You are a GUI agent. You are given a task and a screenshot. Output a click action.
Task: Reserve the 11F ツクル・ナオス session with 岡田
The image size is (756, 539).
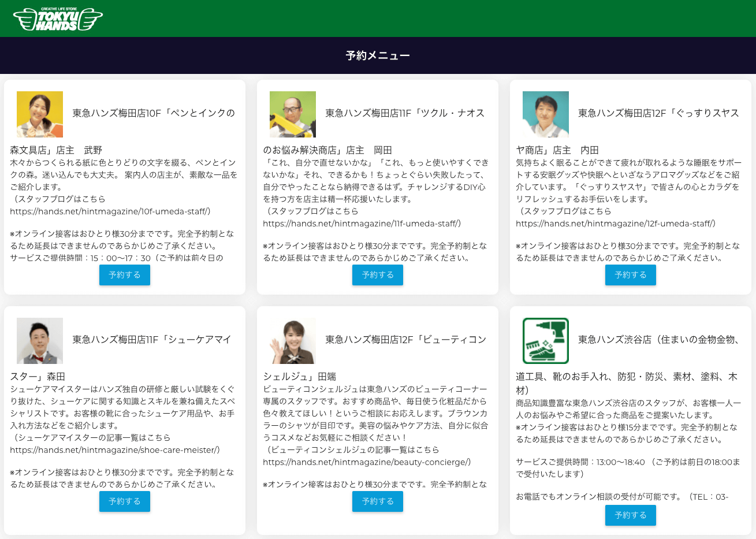[x=378, y=275]
